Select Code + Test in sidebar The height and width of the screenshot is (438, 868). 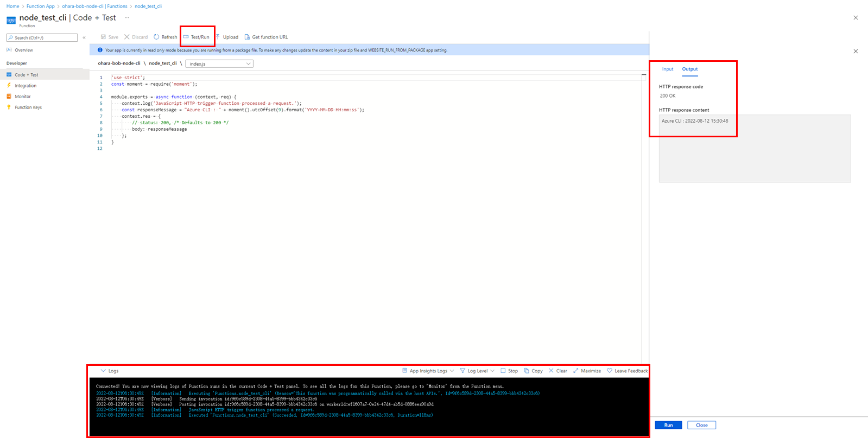[45, 75]
